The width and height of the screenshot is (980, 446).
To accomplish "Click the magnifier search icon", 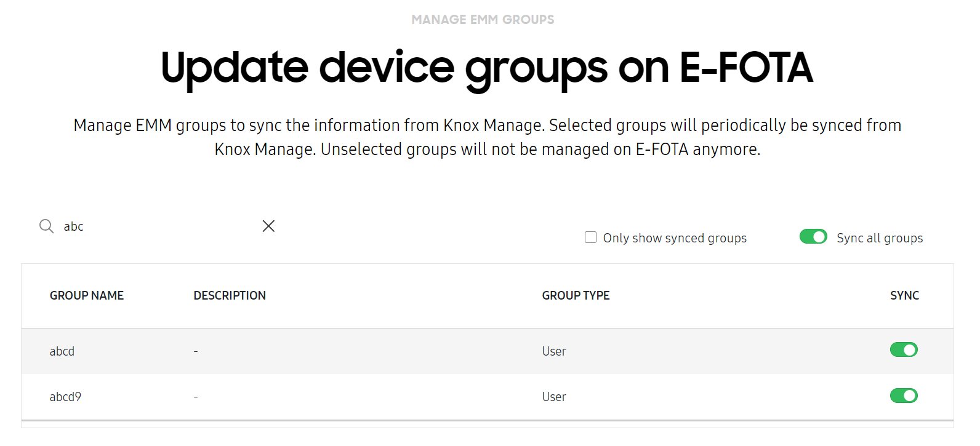I will 46,226.
